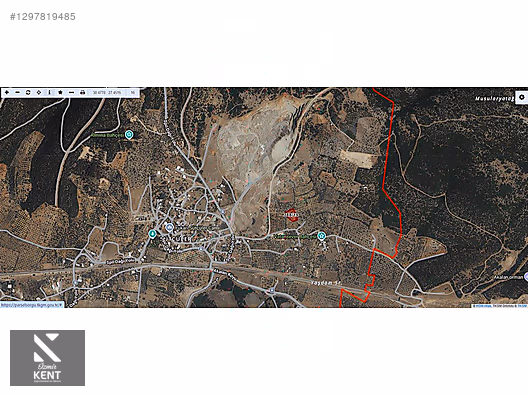This screenshot has height=396, width=528.
Task: Click the Akalan orman label
Action: click(509, 277)
